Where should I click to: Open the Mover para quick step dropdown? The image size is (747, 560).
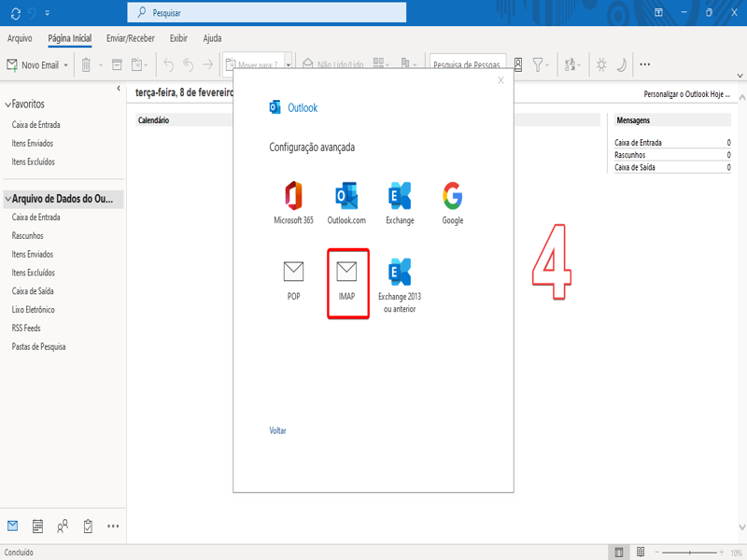click(x=289, y=64)
